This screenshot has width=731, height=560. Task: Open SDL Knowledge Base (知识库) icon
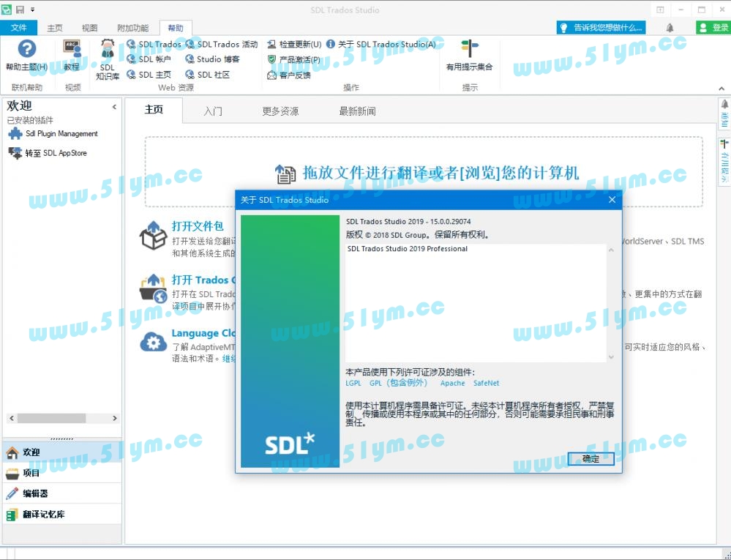click(x=108, y=49)
